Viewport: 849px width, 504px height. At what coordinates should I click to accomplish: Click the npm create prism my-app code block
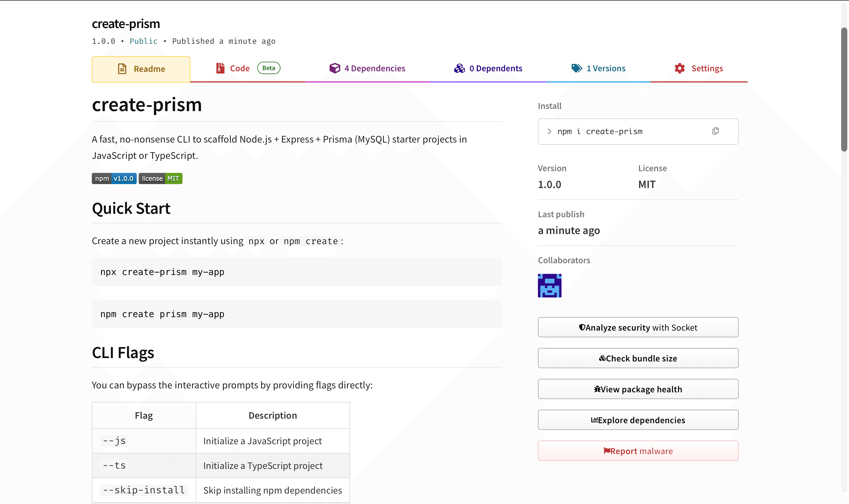click(x=296, y=314)
